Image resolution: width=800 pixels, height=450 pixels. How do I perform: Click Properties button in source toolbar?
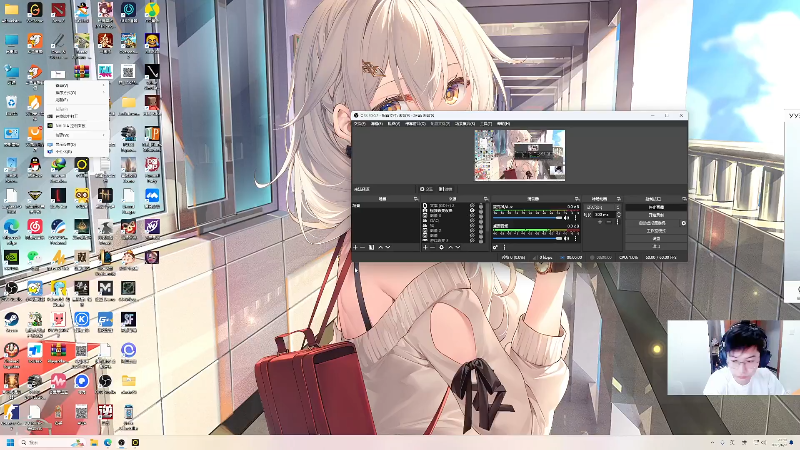[x=427, y=189]
